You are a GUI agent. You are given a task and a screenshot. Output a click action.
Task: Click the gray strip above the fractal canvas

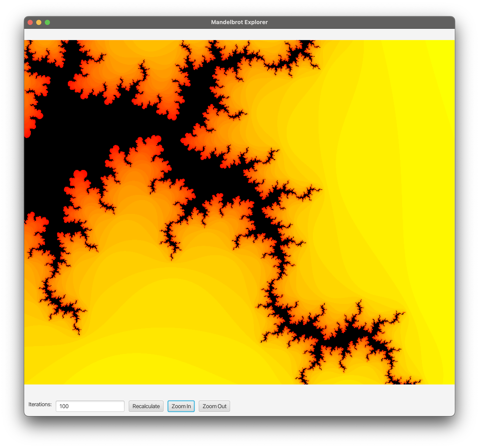coord(239,34)
